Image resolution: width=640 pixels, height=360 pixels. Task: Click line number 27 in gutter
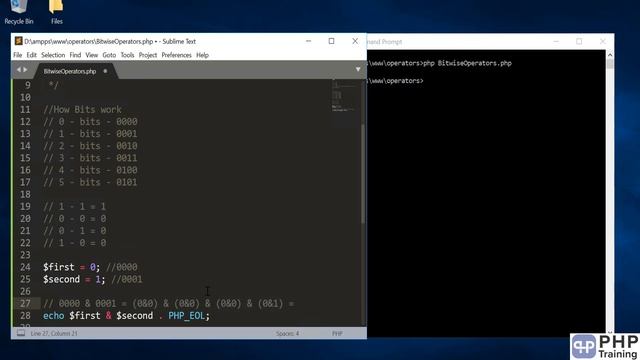pyautogui.click(x=25, y=304)
